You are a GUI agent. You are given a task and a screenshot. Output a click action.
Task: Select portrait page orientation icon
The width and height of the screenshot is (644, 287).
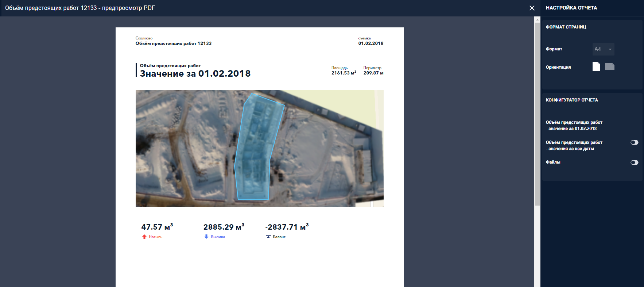pos(596,66)
